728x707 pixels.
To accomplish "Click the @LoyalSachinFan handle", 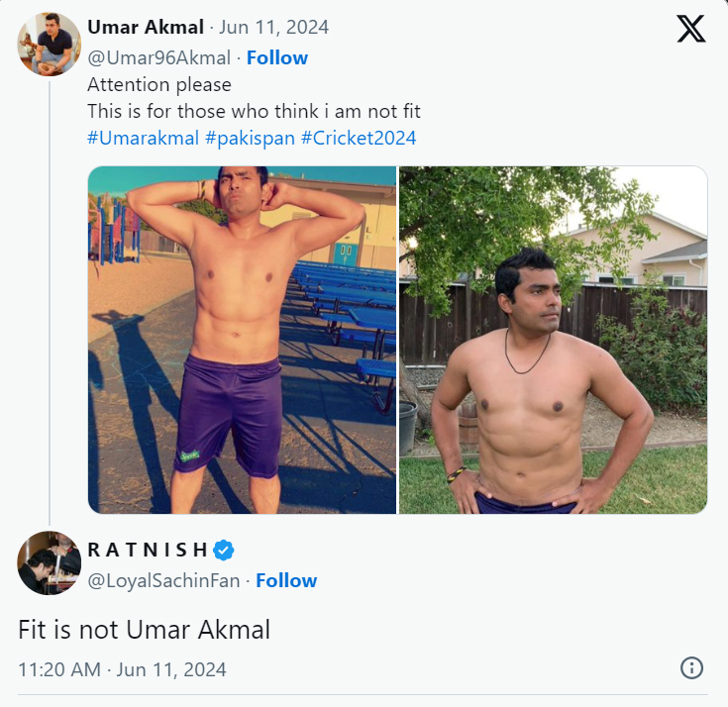I will (163, 581).
